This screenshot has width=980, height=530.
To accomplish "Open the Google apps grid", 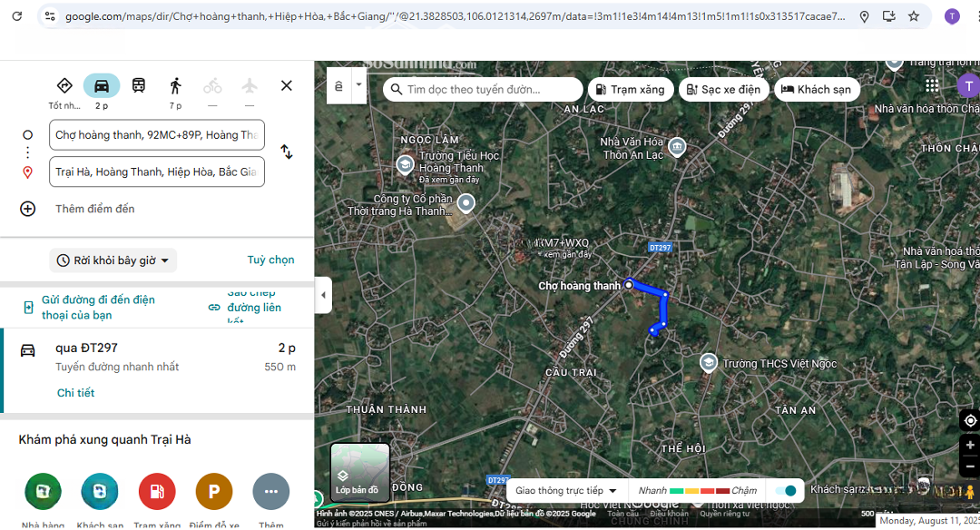I will tap(932, 85).
